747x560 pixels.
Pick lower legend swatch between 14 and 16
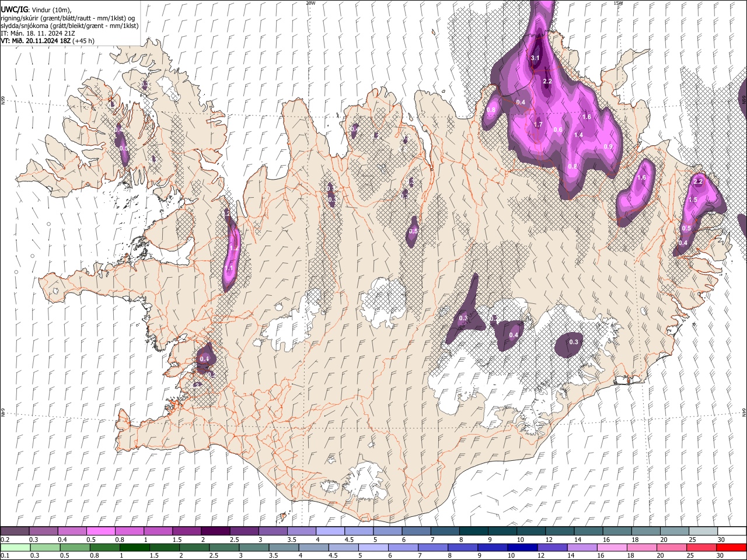[582, 547]
